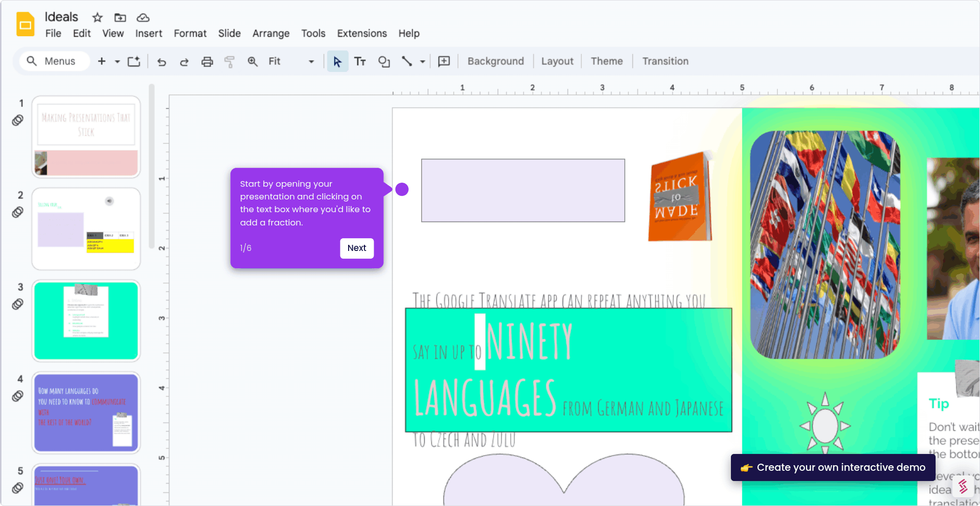Click the zoom magnifier icon

pyautogui.click(x=252, y=61)
